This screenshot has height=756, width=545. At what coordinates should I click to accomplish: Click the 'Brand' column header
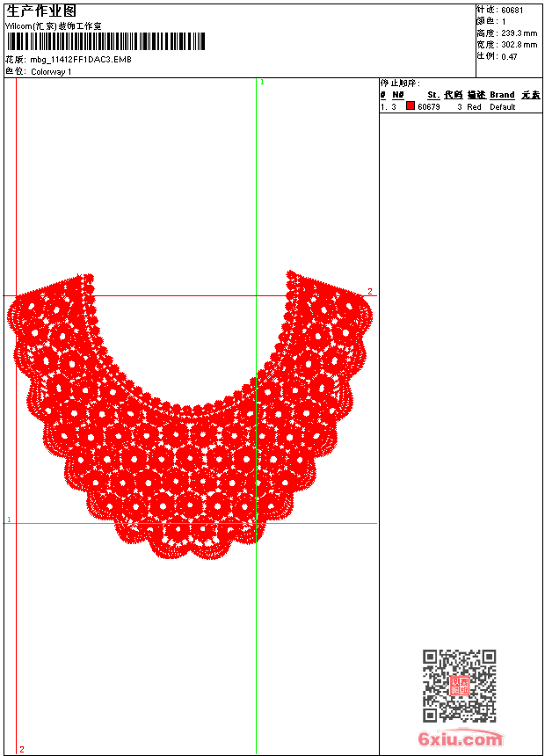click(502, 95)
